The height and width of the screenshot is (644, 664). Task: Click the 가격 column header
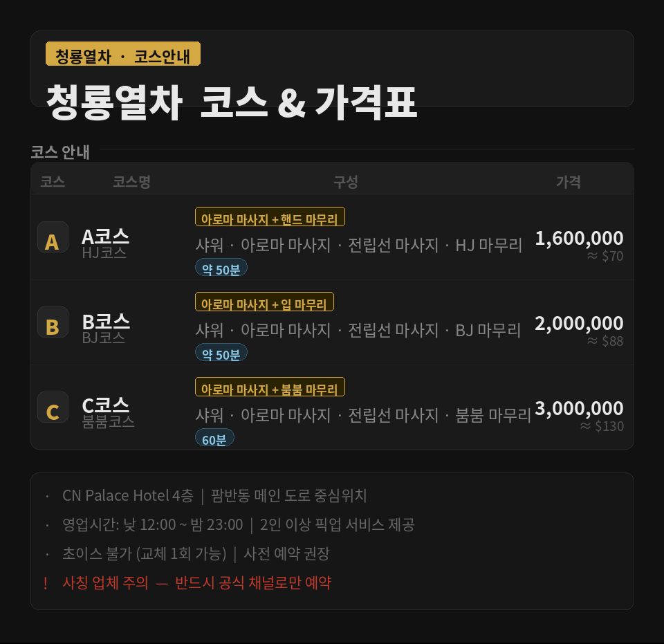point(569,182)
